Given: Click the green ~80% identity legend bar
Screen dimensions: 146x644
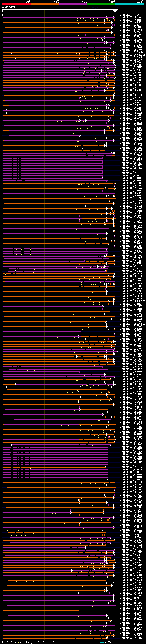Looking at the screenshot, I should tap(101, 4).
